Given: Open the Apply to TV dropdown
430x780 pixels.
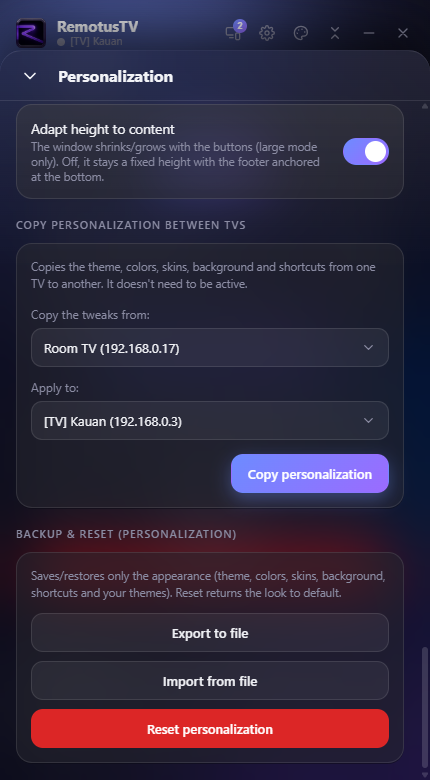Looking at the screenshot, I should (210, 421).
